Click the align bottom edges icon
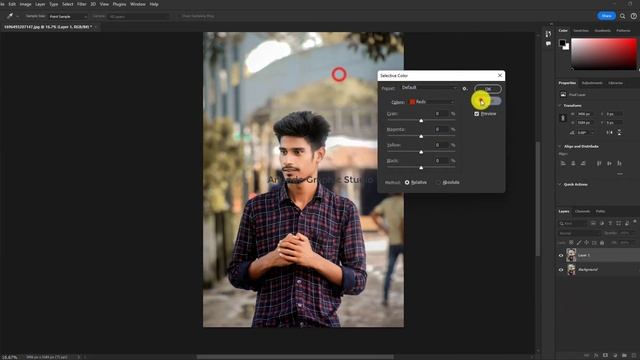The width and height of the screenshot is (640, 360). (x=619, y=163)
